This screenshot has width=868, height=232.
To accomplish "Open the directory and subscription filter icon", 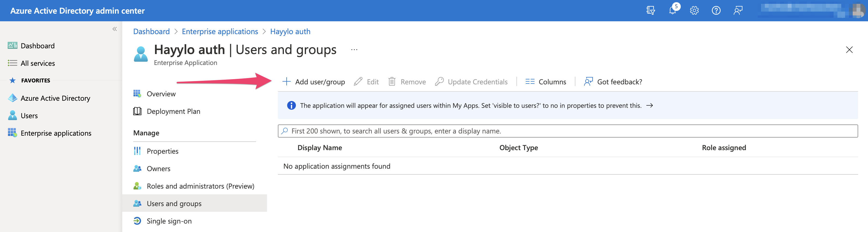I will [x=650, y=10].
